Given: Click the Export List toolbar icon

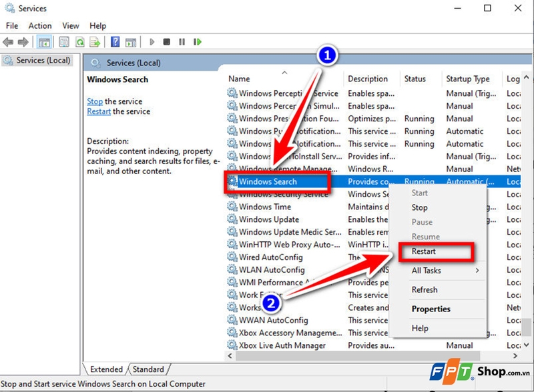Looking at the screenshot, I should point(95,41).
